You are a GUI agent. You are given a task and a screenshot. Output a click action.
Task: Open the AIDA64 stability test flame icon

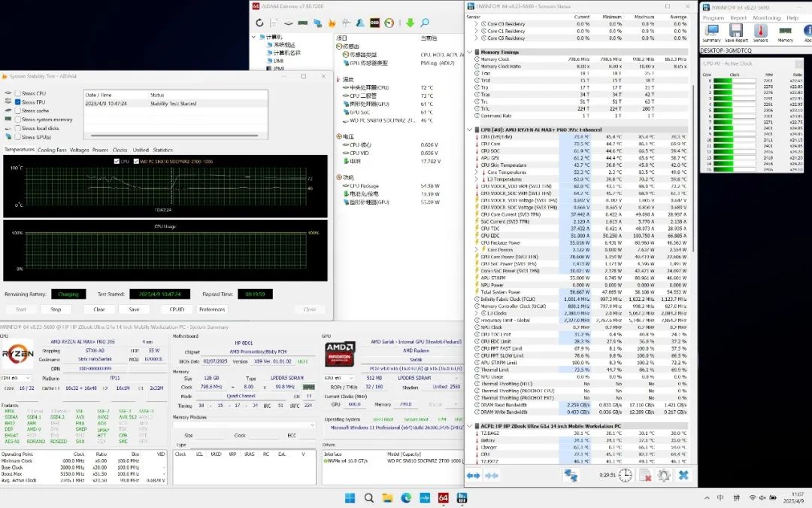click(332, 23)
